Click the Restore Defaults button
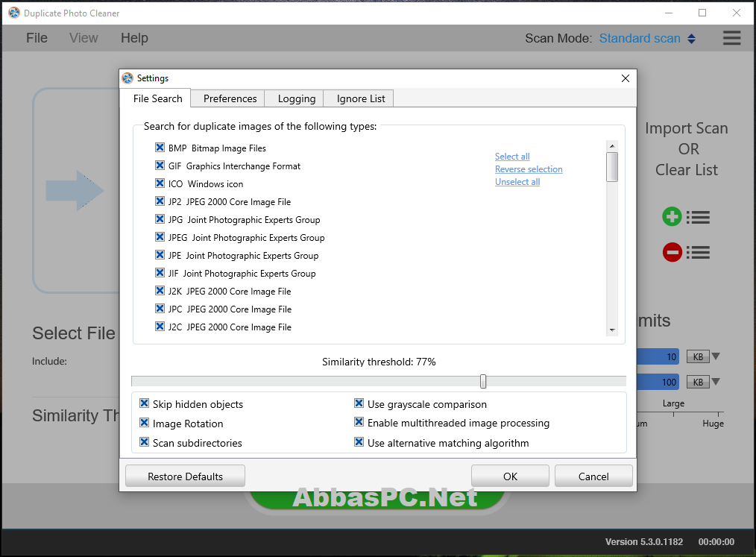The image size is (756, 557). pyautogui.click(x=185, y=476)
